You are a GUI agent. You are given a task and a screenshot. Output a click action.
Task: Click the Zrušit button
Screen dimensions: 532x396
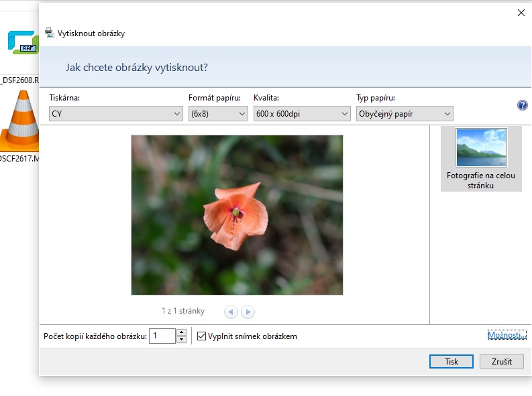pyautogui.click(x=501, y=361)
